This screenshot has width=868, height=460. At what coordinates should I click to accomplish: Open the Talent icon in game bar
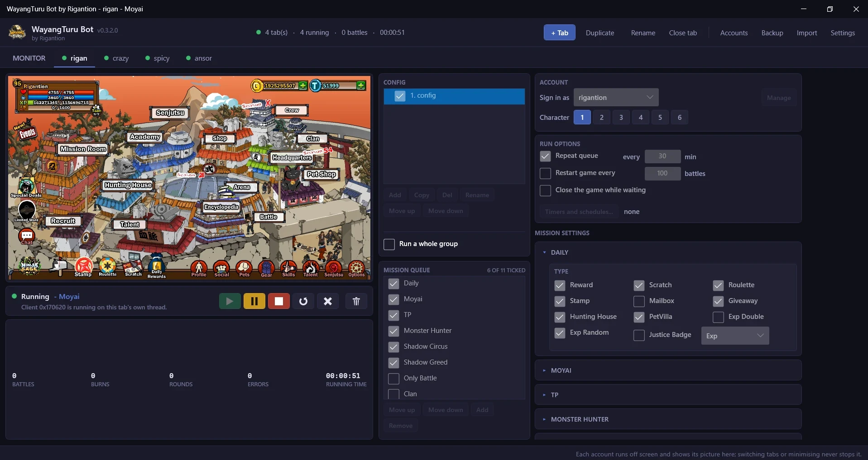(311, 269)
